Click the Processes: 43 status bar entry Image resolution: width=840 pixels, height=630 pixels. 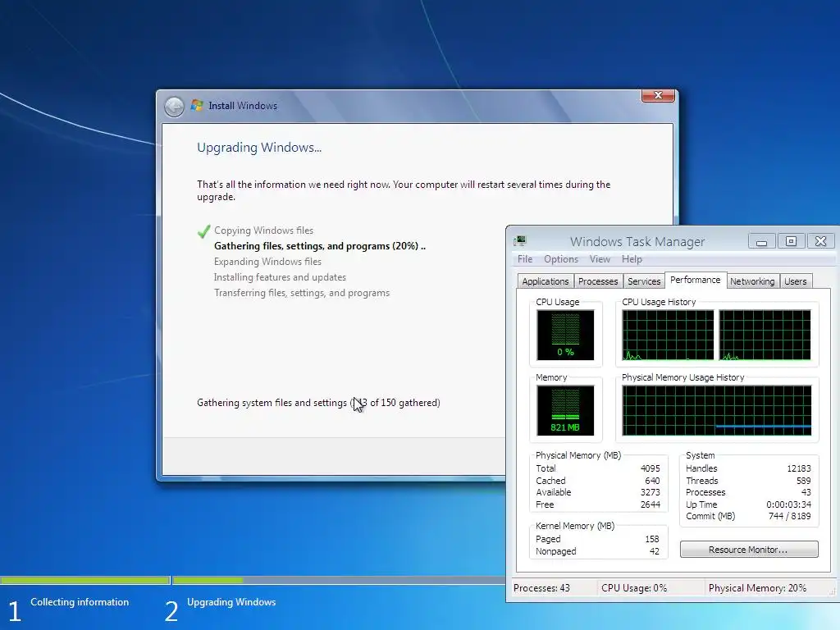(541, 588)
